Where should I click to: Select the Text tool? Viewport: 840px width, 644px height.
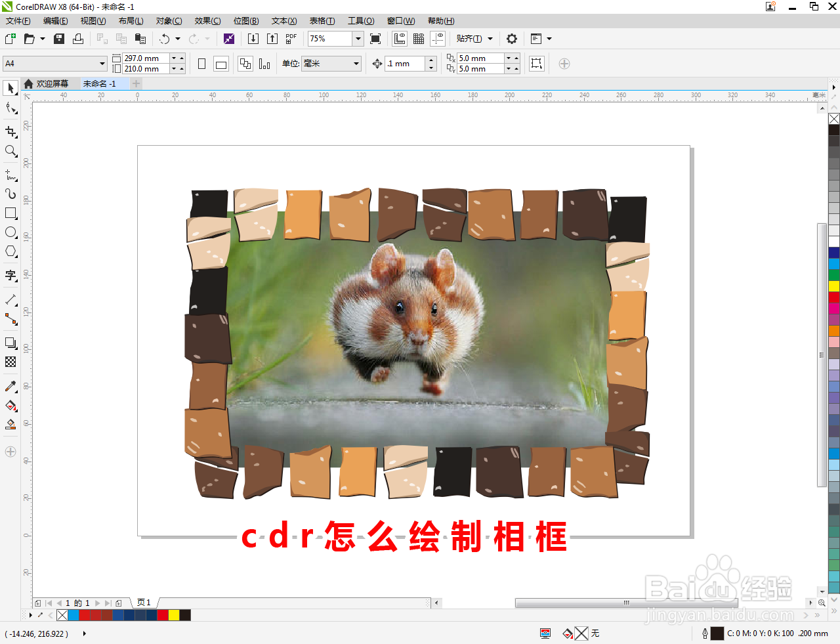(x=10, y=276)
